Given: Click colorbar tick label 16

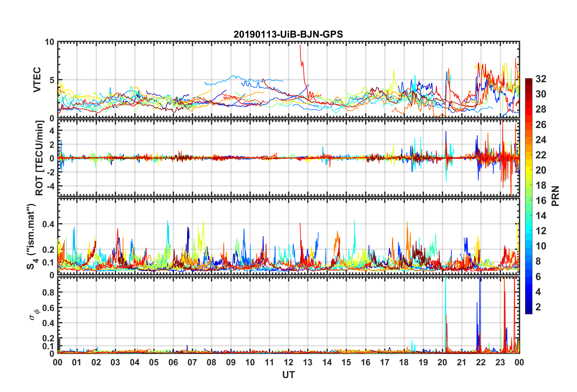Looking at the screenshot, I should 541,200.
